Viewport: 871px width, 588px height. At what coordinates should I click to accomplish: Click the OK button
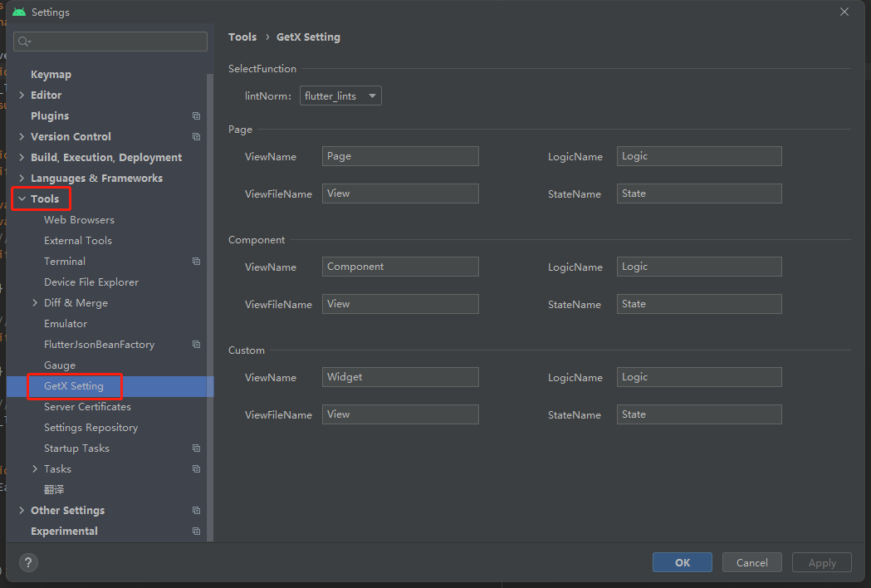[683, 562]
